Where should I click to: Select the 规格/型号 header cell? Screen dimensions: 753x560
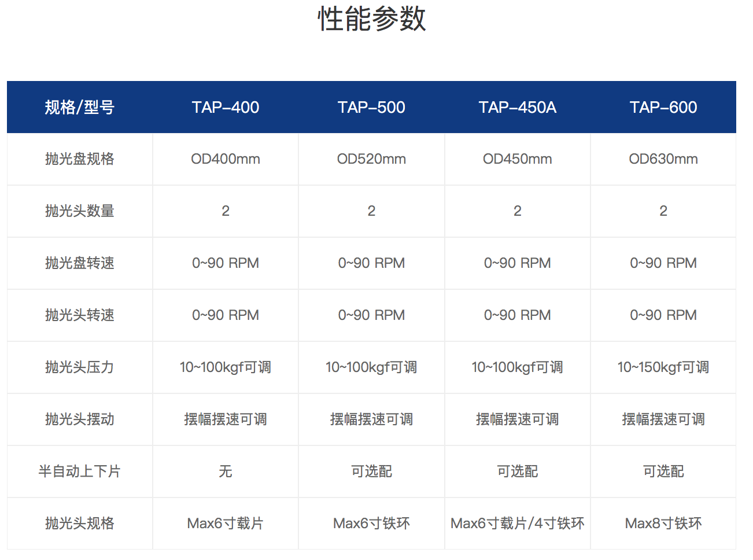(x=80, y=107)
